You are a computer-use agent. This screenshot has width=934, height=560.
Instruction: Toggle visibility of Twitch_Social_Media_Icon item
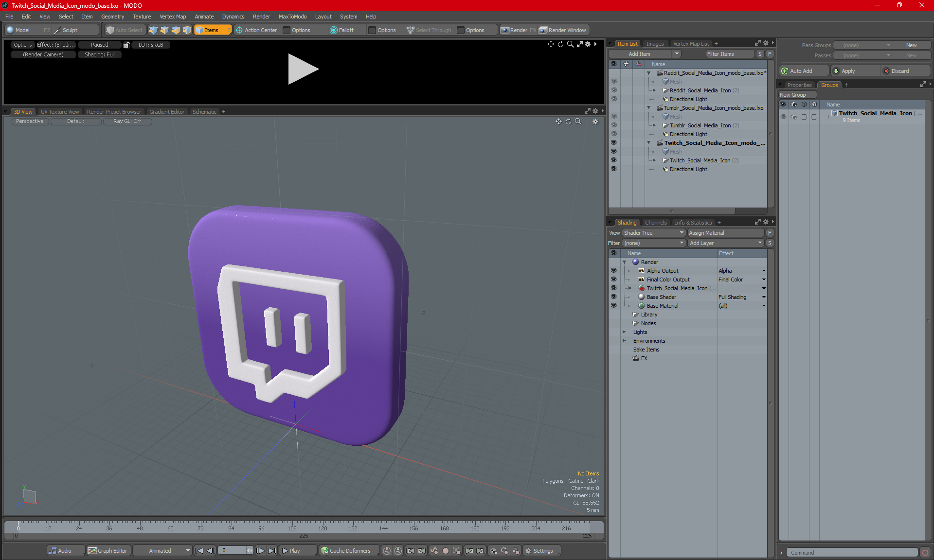(x=613, y=160)
